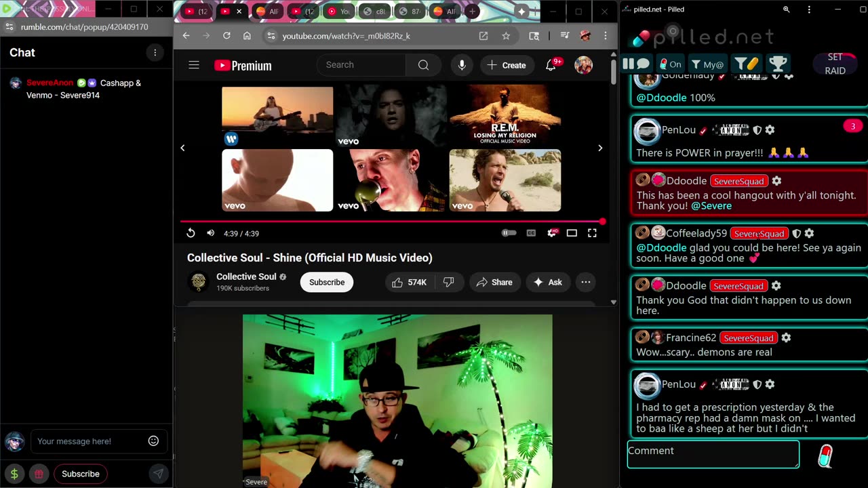Viewport: 868px width, 488px height.
Task: Reload the YouTube page
Action: 226,36
